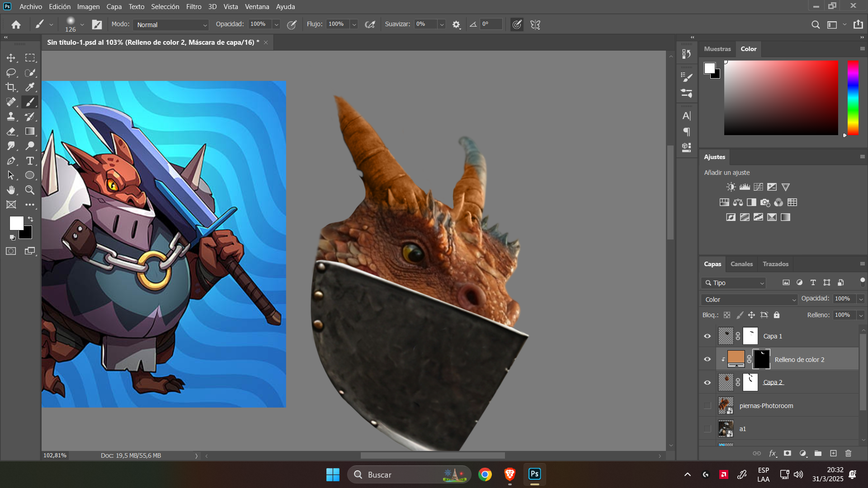Toggle lock transparent pixels
The image size is (868, 488).
tap(727, 315)
